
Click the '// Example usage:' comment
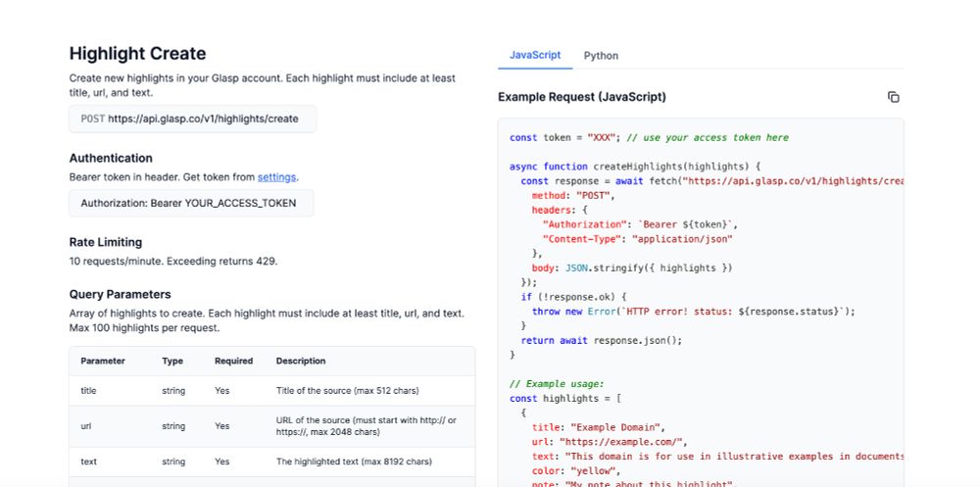557,384
